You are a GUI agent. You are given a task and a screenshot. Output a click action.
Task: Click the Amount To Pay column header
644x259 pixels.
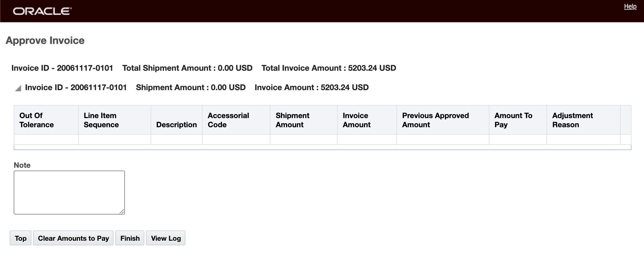point(513,120)
